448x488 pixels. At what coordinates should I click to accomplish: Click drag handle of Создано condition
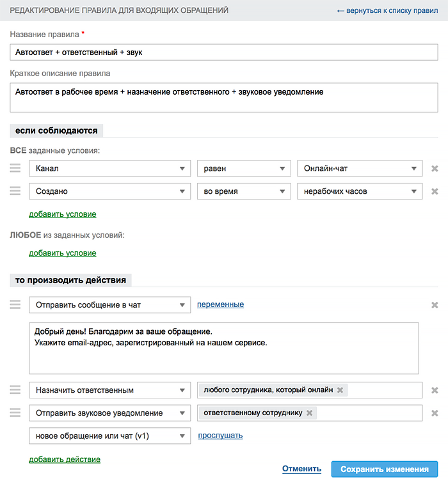click(15, 191)
